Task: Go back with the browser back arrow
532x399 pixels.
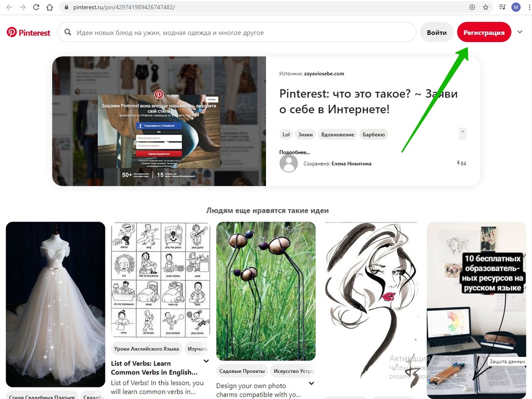Action: (9, 7)
